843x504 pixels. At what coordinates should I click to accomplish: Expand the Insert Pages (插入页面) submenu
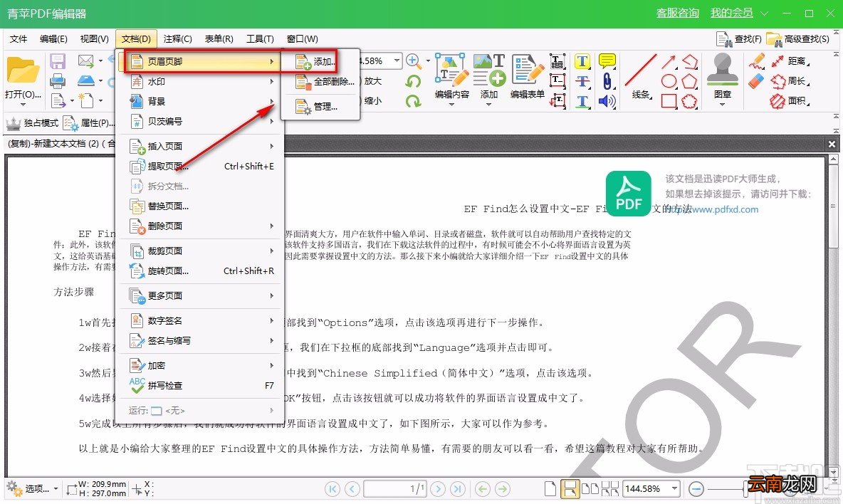(202, 146)
